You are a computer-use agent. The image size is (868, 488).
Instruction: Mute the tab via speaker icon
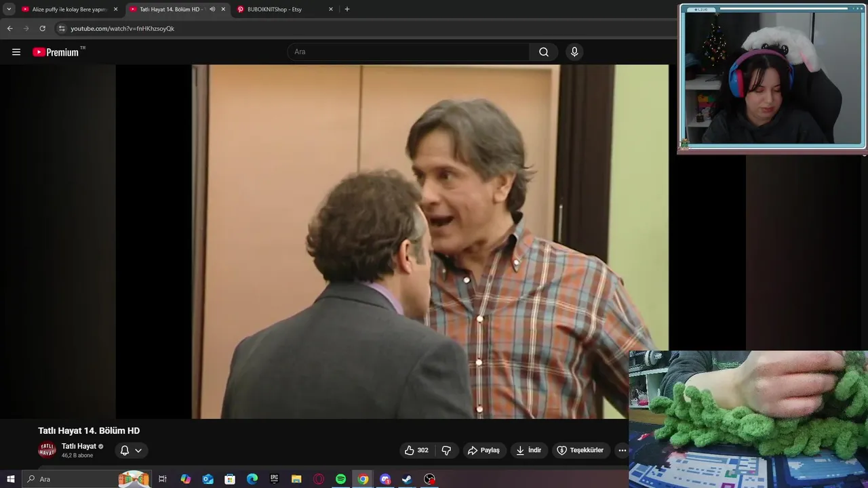pos(212,9)
